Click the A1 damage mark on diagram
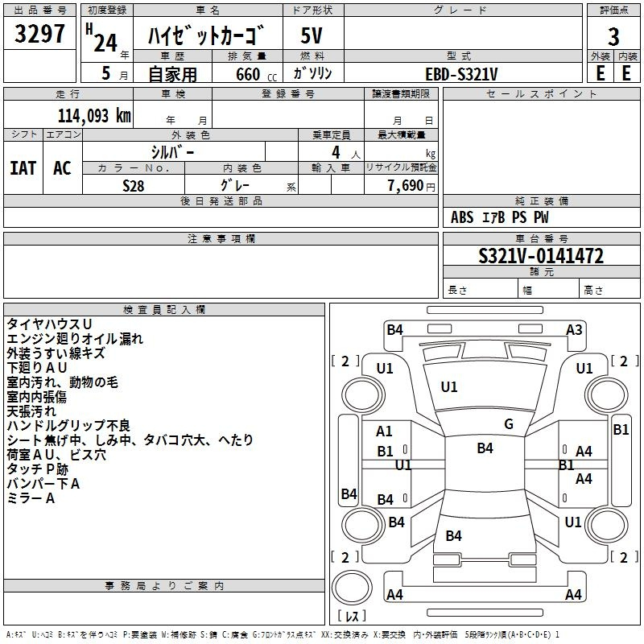Viewport: 644px width, 644px height. [x=385, y=431]
